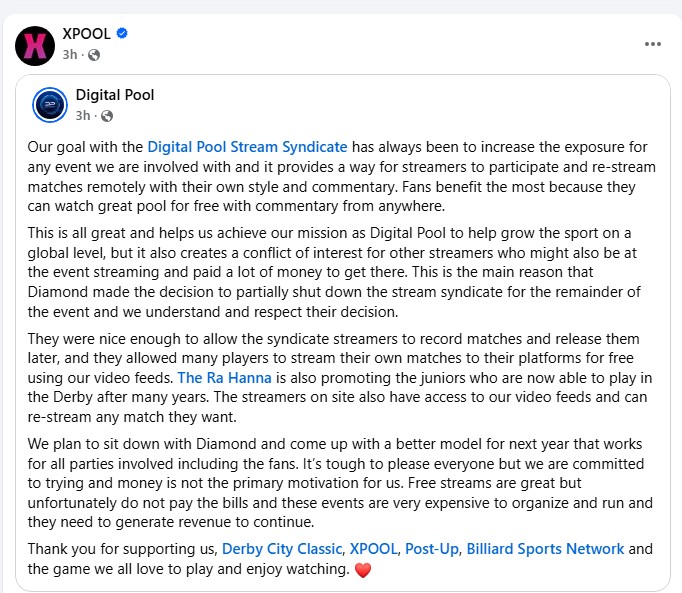Click the red heart emoji at post end
Screen dimensions: 682x593
(363, 569)
